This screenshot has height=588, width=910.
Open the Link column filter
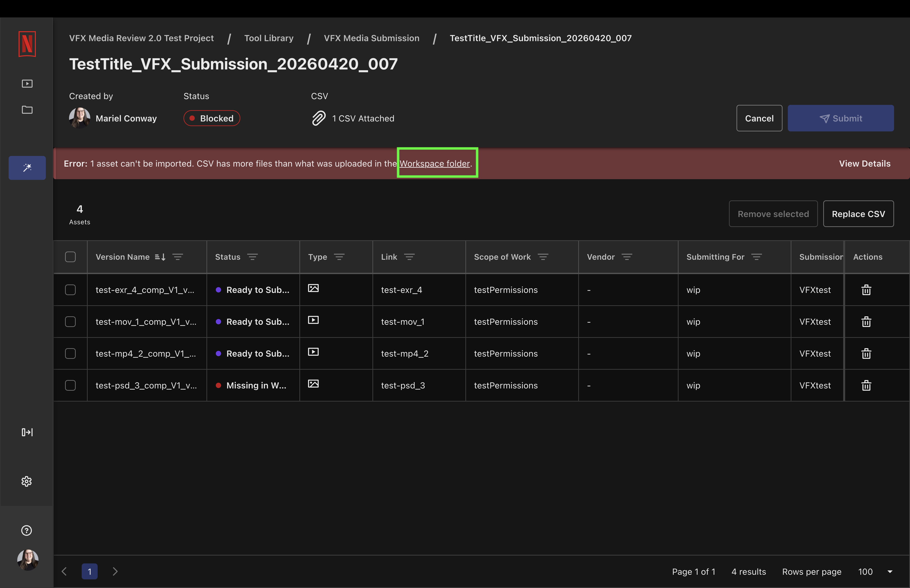coord(409,257)
